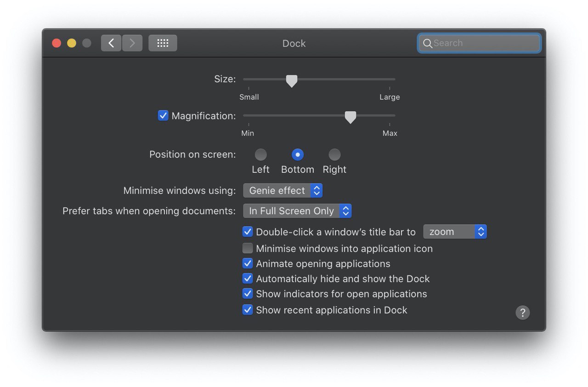588x387 pixels.
Task: Select Bottom dock position radio button
Action: [x=298, y=154]
